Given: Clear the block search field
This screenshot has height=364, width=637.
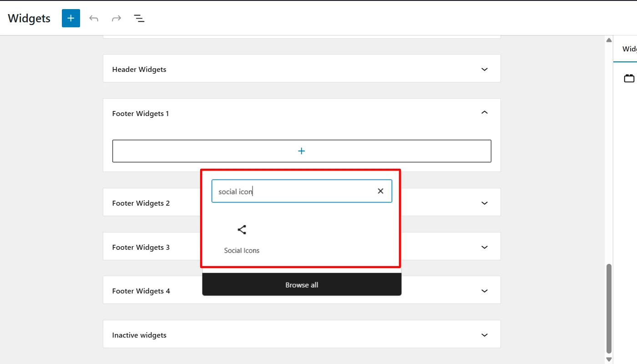Looking at the screenshot, I should point(380,191).
